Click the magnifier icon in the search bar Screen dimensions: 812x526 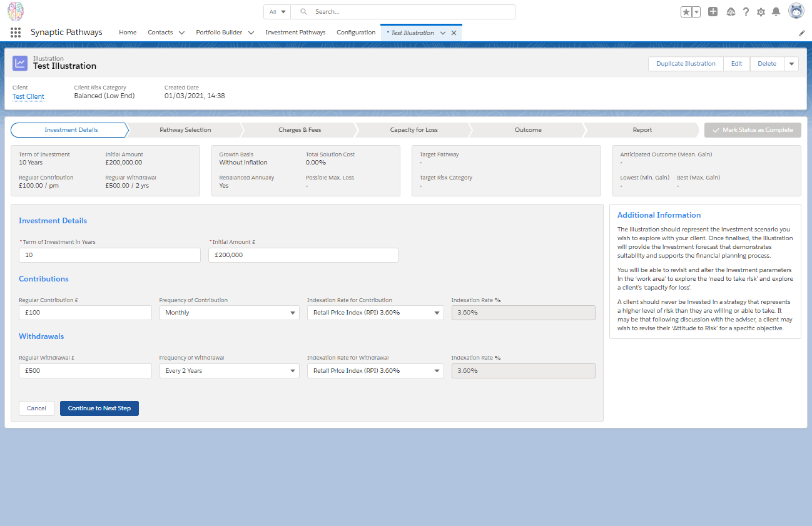tap(304, 12)
